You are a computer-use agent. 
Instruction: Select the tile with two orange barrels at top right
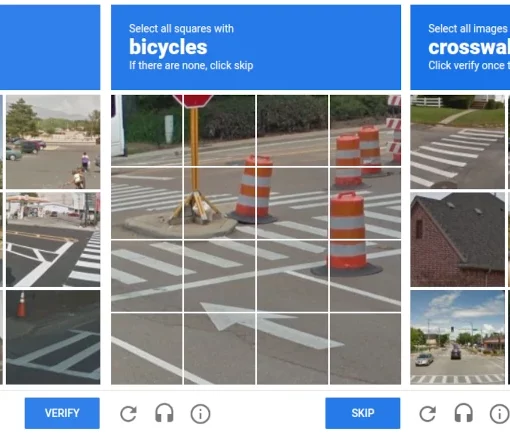click(x=365, y=130)
